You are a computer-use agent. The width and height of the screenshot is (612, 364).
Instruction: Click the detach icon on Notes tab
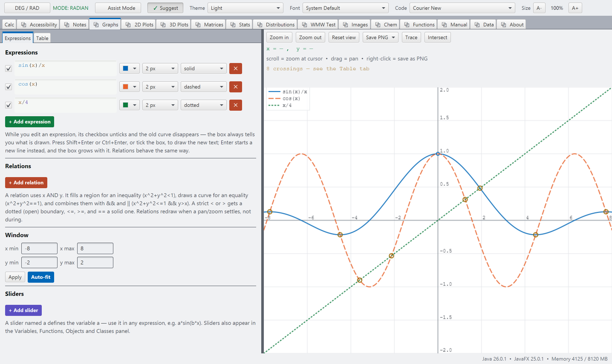pos(67,25)
